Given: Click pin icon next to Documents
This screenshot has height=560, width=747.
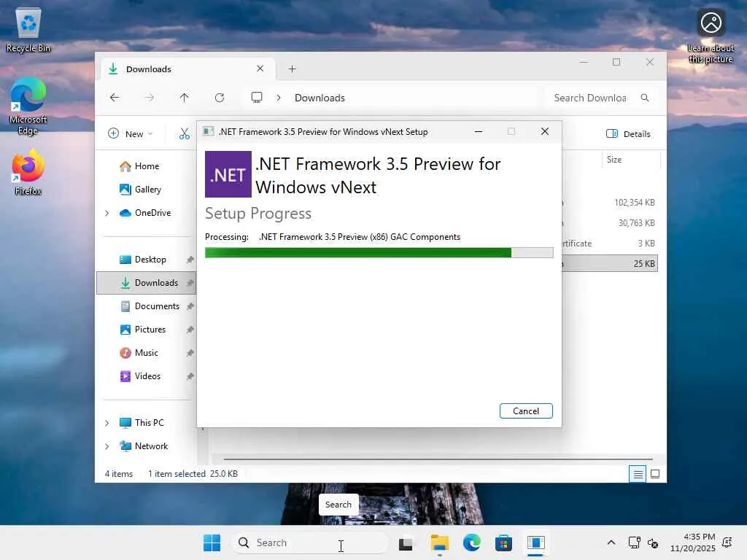Looking at the screenshot, I should tap(190, 306).
